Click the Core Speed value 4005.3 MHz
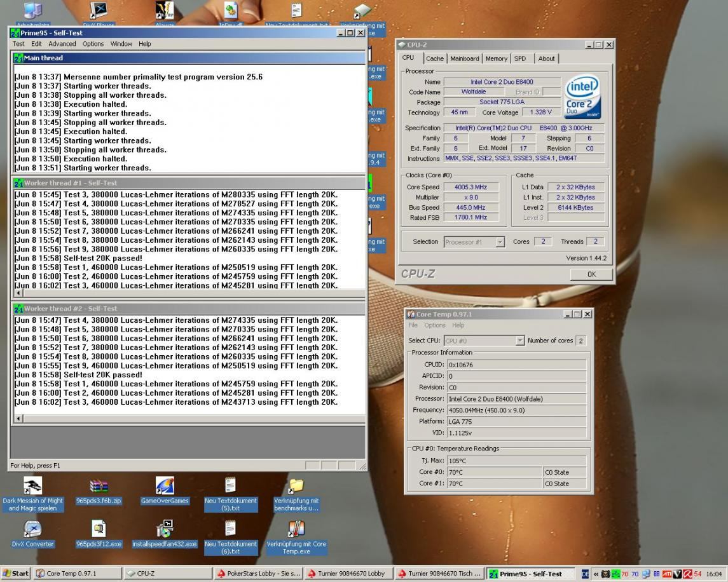Screen dimensions: 728x582 coord(470,187)
